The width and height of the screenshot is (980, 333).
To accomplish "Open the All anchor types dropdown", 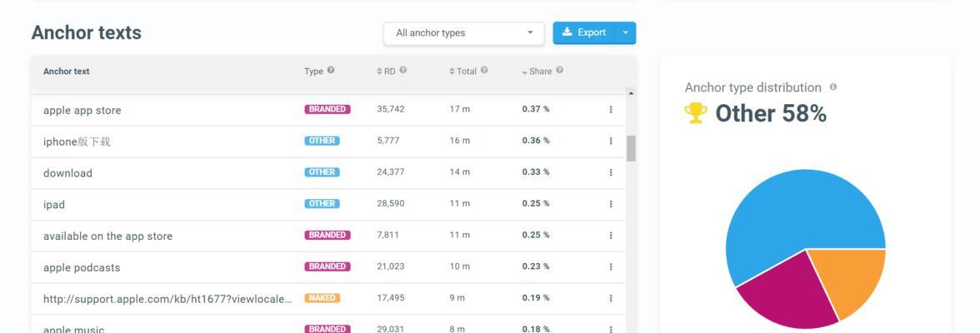I will point(463,33).
